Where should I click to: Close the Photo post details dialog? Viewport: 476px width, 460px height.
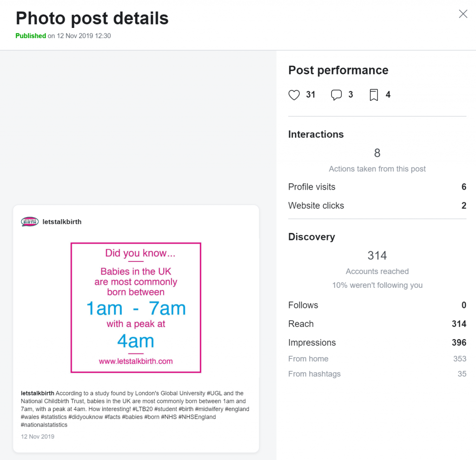tap(463, 13)
